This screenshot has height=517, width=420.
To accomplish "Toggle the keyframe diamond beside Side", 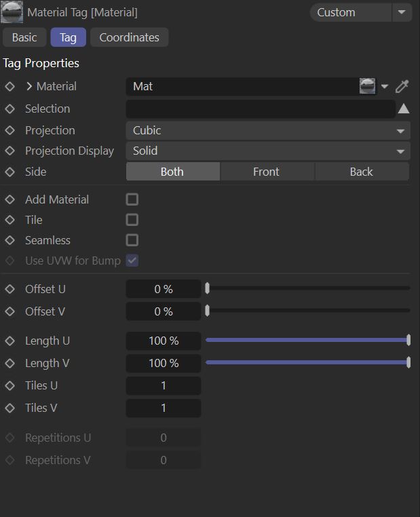I will pos(9,172).
